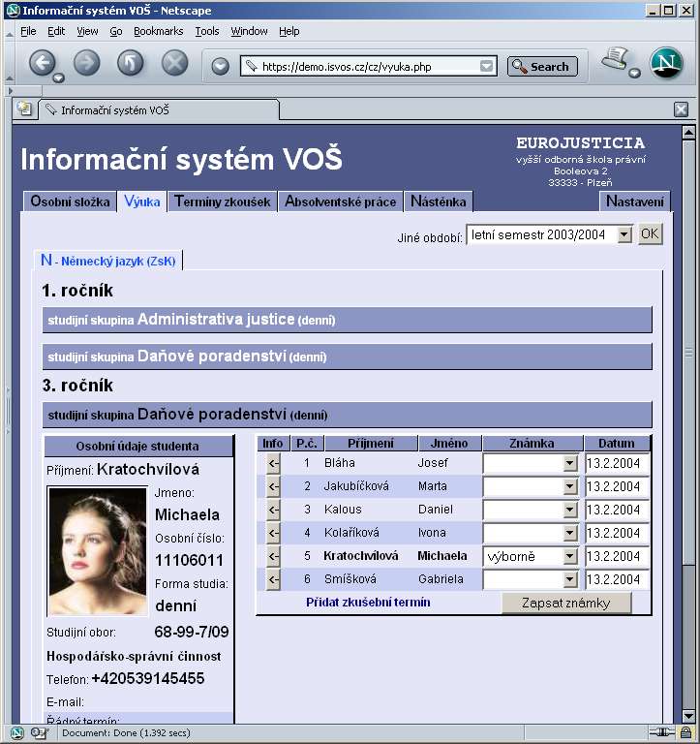Click the Zapsat známky button
This screenshot has height=744, width=700.
coord(565,603)
